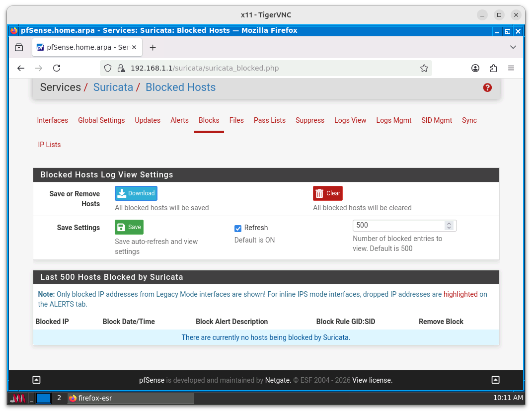Click the left footer scroll-to-top icon
The height and width of the screenshot is (413, 532).
36,380
